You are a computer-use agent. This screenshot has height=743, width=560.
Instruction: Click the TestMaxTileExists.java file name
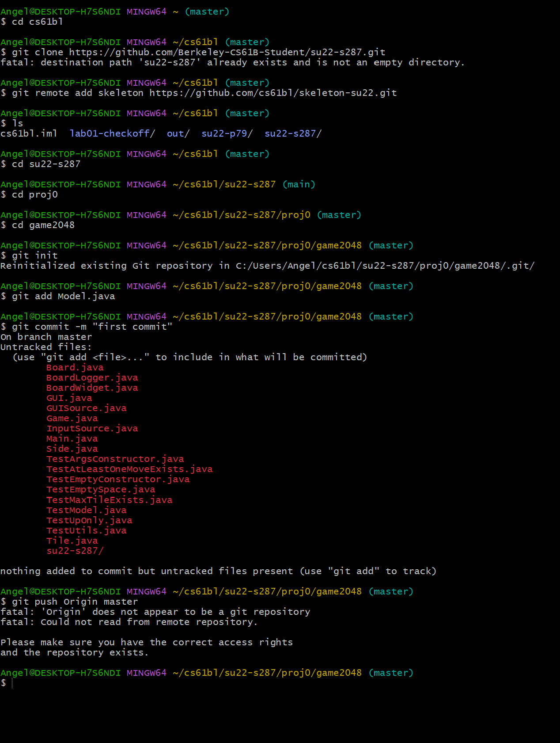tap(109, 500)
